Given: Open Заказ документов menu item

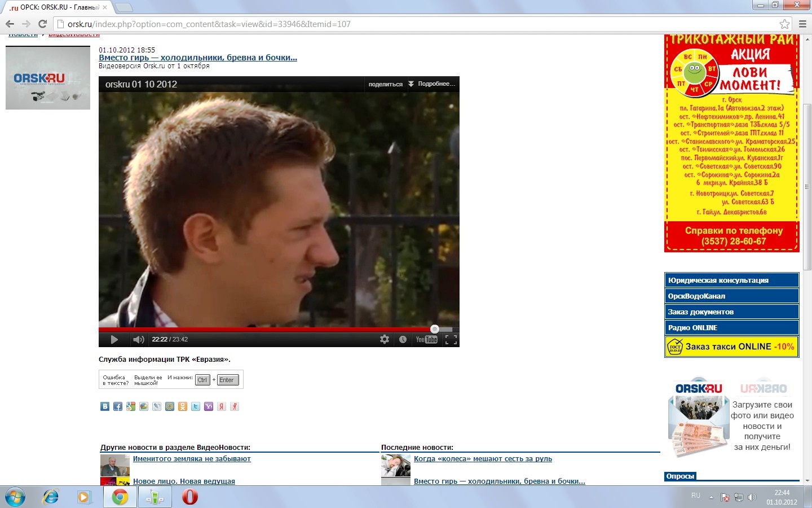Looking at the screenshot, I should (731, 312).
